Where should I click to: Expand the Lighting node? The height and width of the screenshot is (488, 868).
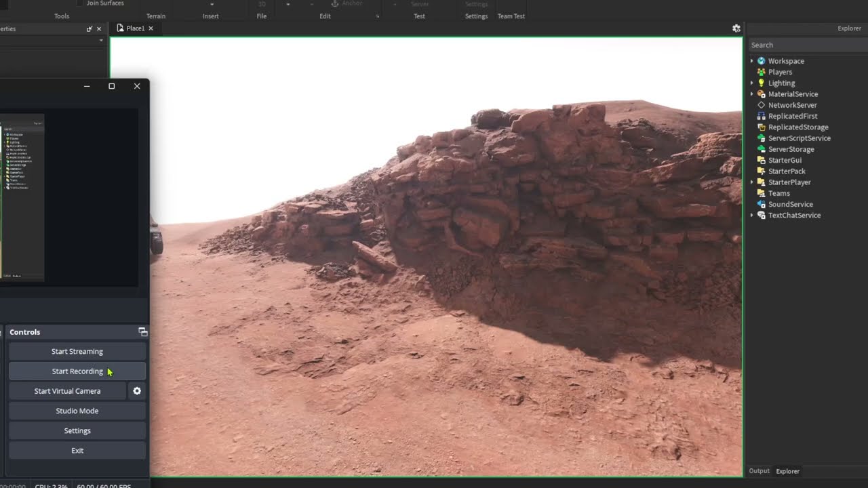[751, 83]
